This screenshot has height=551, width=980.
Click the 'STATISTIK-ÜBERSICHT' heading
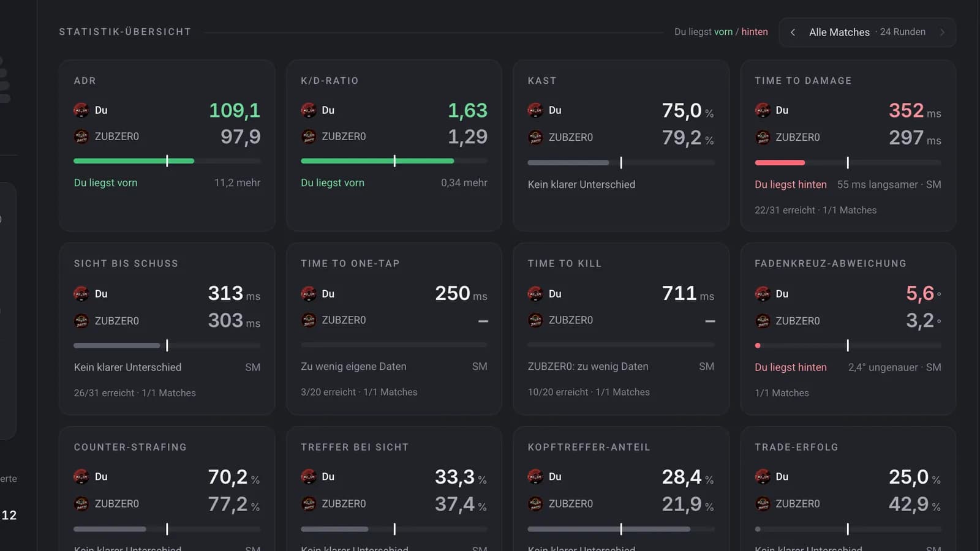125,32
